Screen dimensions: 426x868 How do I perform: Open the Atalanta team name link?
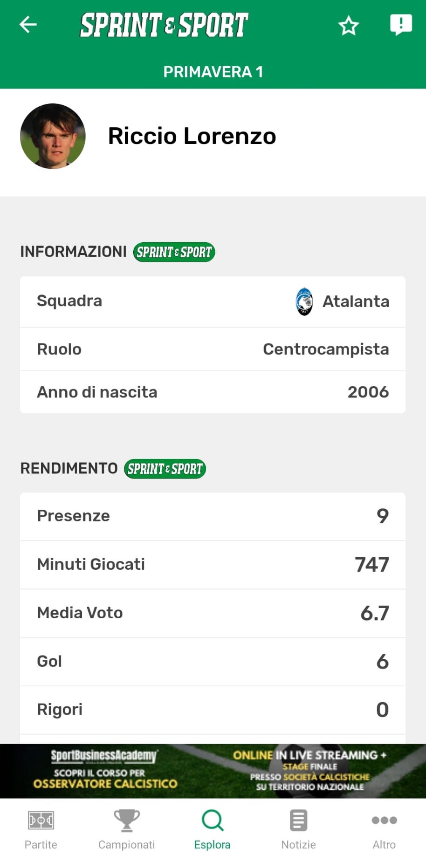click(x=356, y=301)
